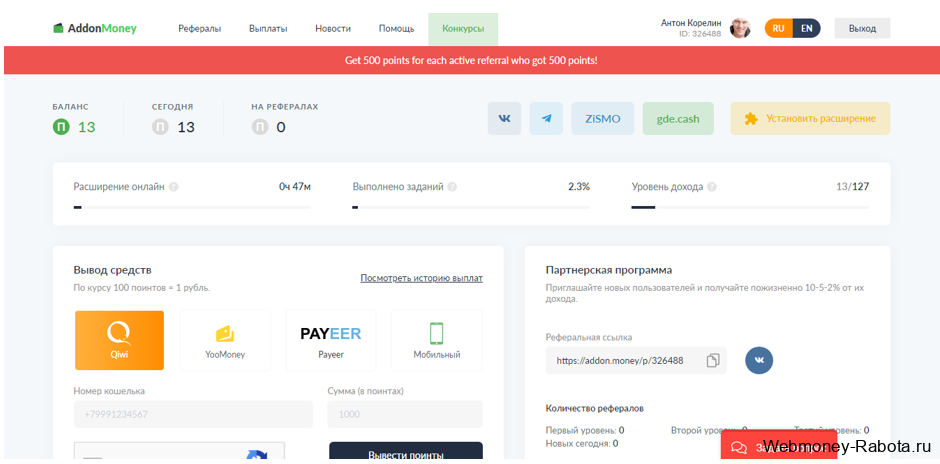Copy referral link with copy icon
The image size is (940, 464).
pos(713,360)
